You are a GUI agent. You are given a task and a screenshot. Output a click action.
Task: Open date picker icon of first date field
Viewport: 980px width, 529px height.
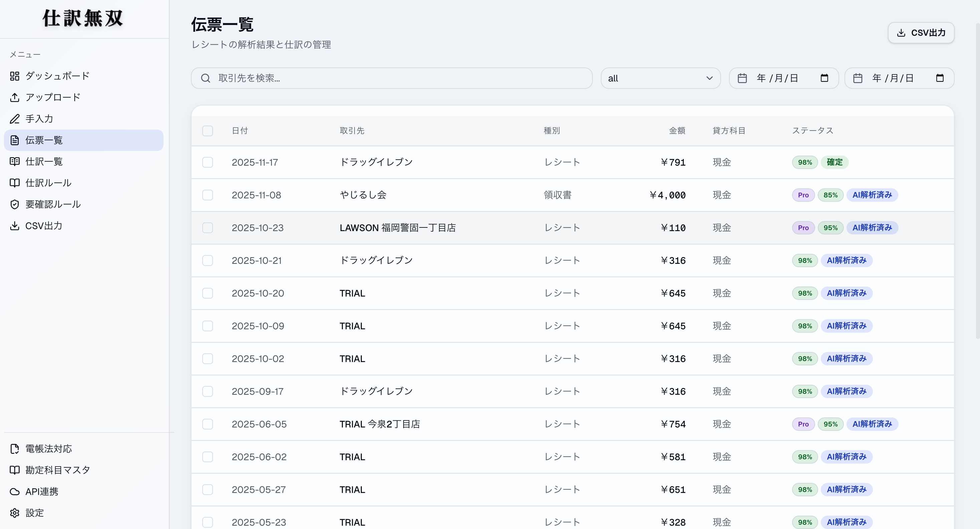click(824, 78)
